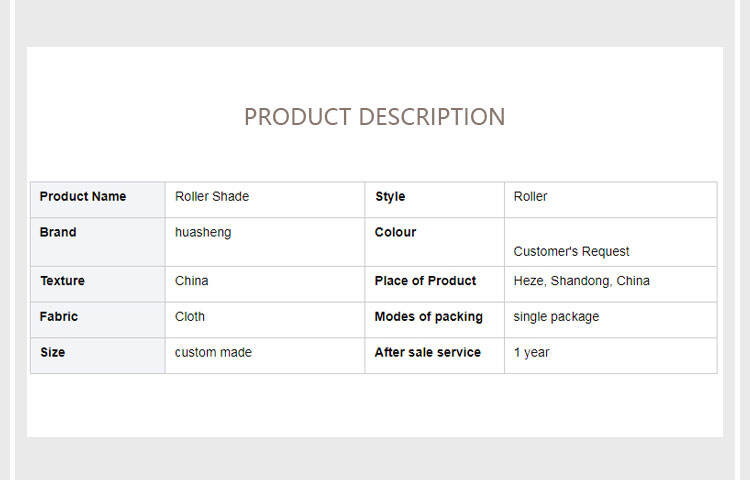Click the PRODUCT DESCRIPTION heading
Viewport: 750px width, 480px height.
click(x=374, y=117)
